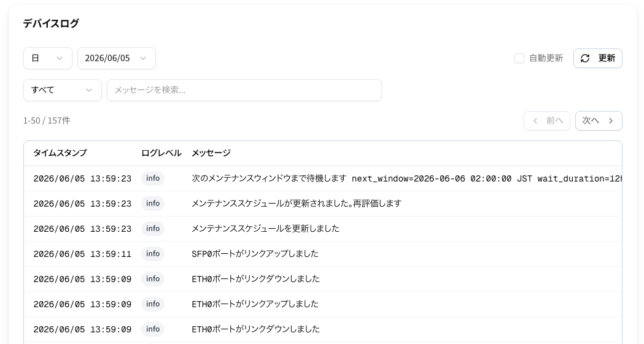Click info badge on SFP0 row

[x=153, y=254]
